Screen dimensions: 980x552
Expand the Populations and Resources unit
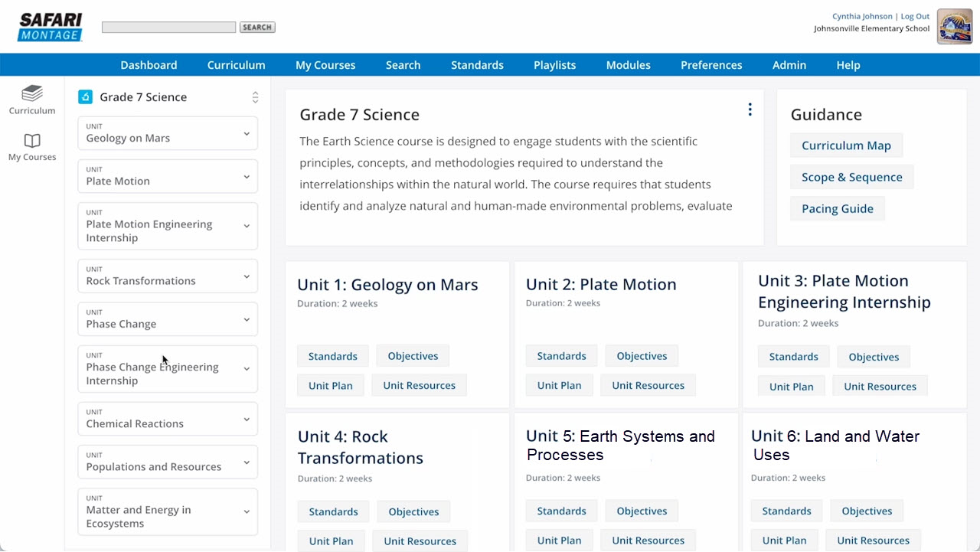(168, 462)
